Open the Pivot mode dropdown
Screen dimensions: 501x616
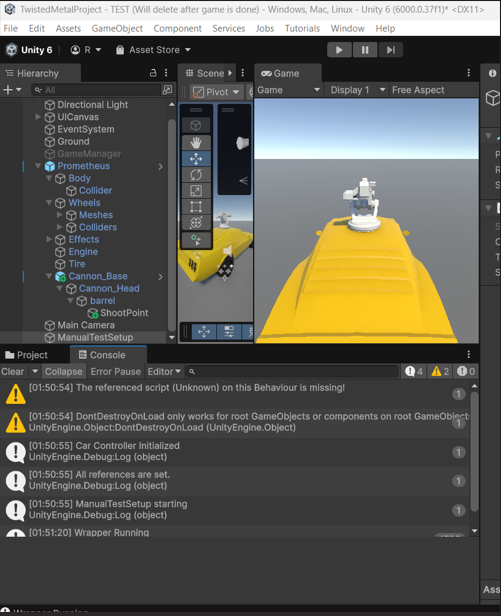[x=217, y=92]
